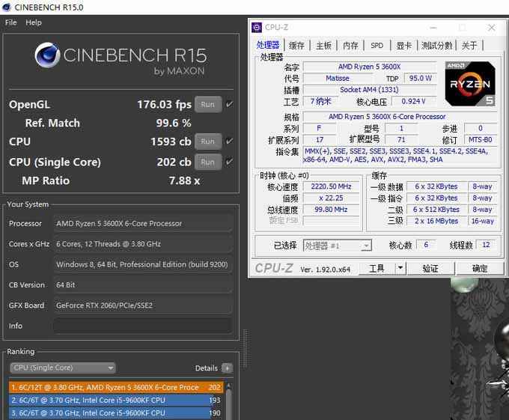Click the TDP value 95.0 W

click(x=421, y=78)
